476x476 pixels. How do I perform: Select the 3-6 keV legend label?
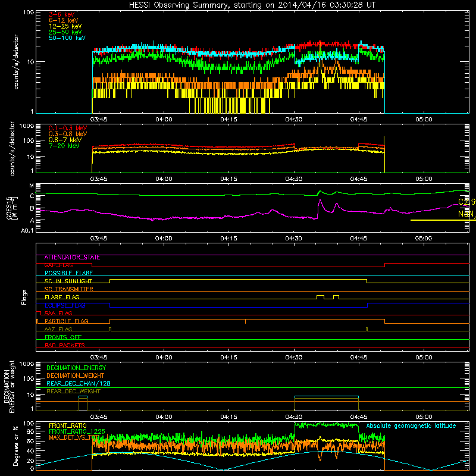62,14
